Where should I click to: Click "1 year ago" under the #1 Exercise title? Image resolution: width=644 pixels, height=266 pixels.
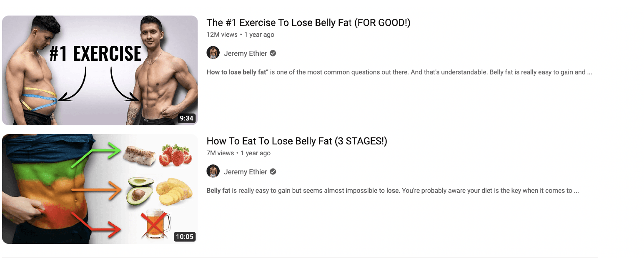[x=259, y=35]
